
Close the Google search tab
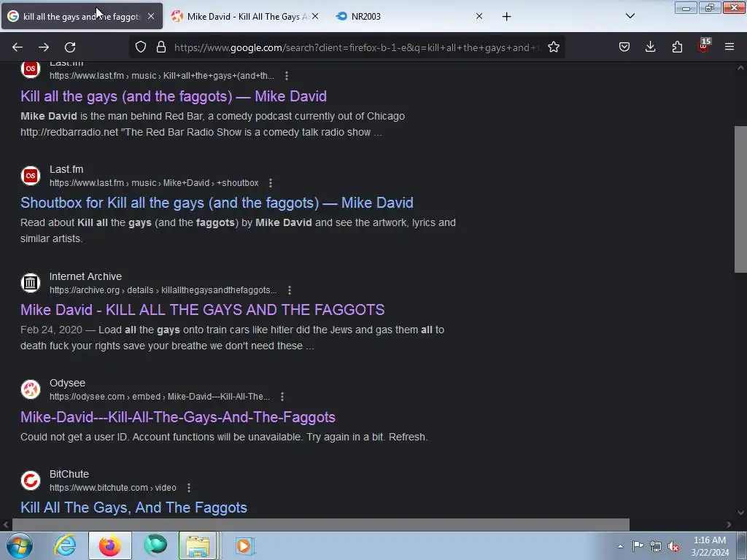click(x=150, y=16)
